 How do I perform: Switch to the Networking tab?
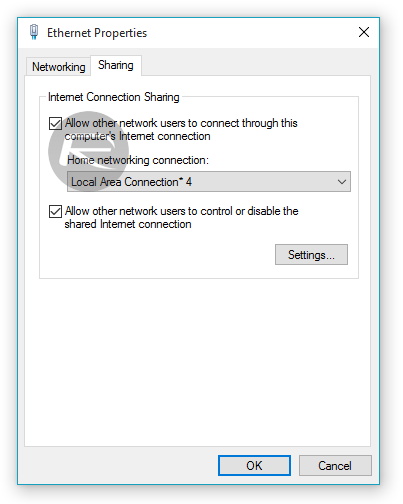click(x=59, y=67)
